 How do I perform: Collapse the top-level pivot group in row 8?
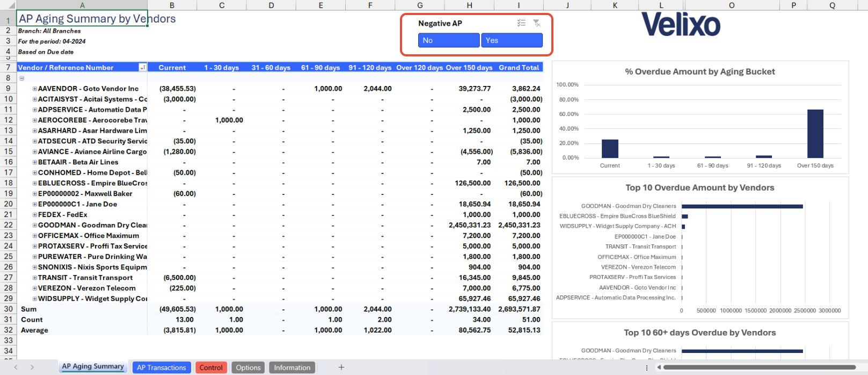coord(22,78)
